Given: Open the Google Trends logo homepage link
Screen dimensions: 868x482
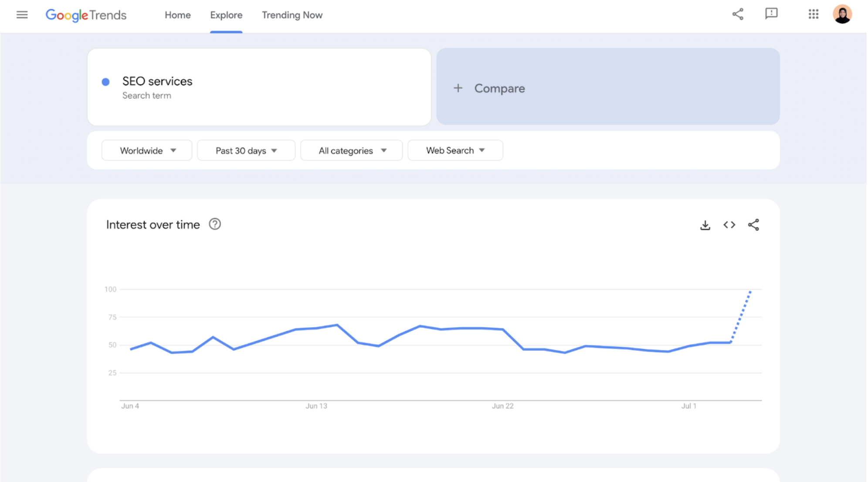Looking at the screenshot, I should tap(86, 15).
